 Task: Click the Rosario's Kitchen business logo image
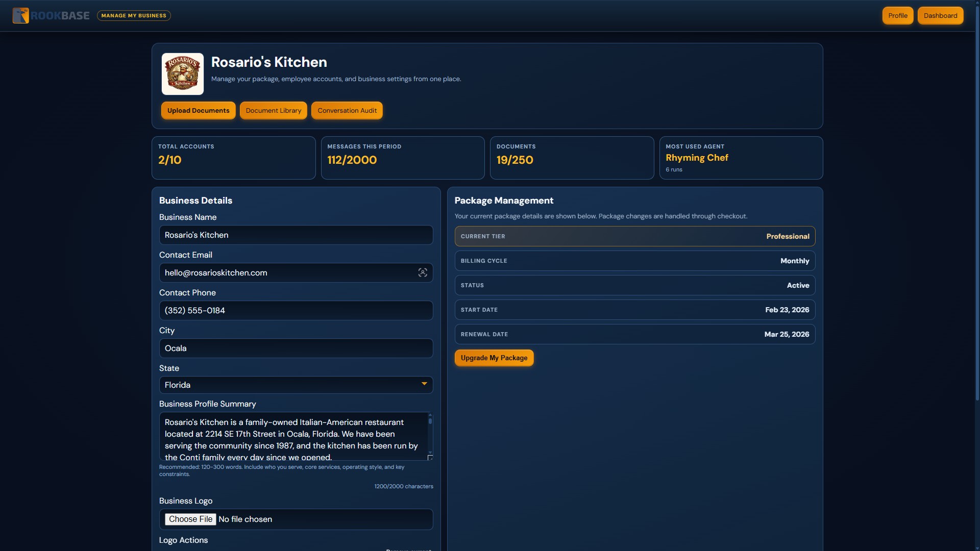182,73
